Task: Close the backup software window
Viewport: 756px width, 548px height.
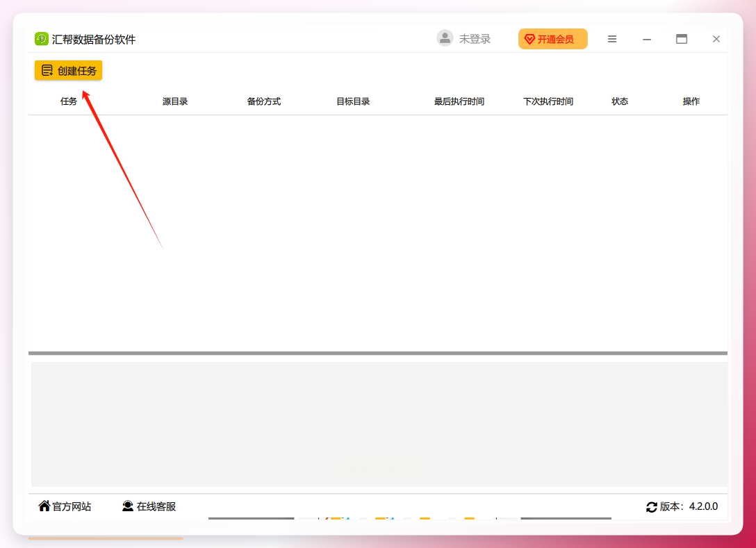Action: tap(716, 39)
